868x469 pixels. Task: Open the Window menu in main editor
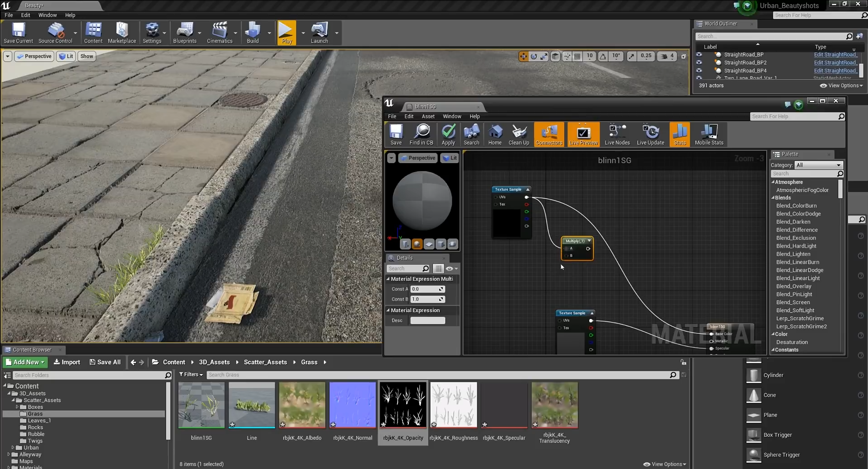[47, 15]
